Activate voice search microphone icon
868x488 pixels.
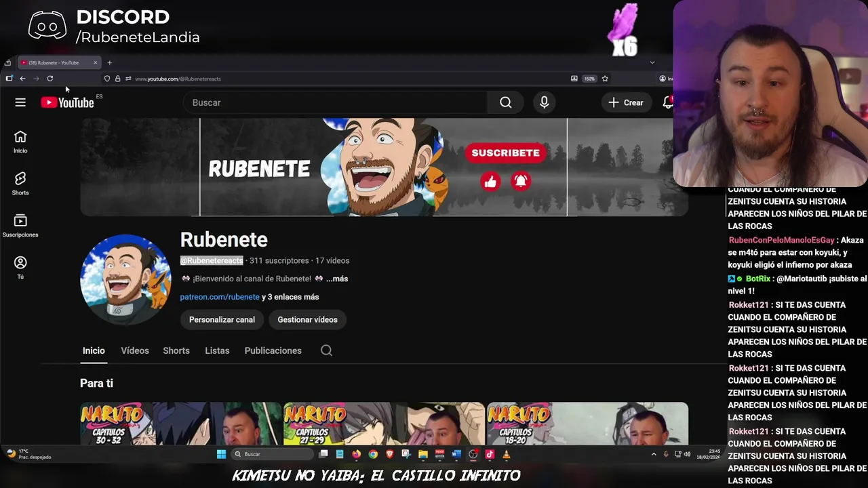(x=544, y=102)
